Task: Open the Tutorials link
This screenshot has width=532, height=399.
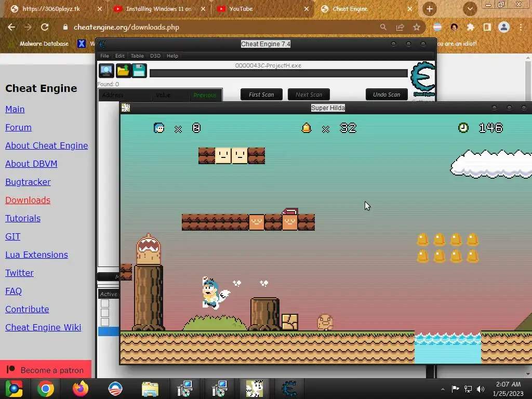Action: click(23, 219)
